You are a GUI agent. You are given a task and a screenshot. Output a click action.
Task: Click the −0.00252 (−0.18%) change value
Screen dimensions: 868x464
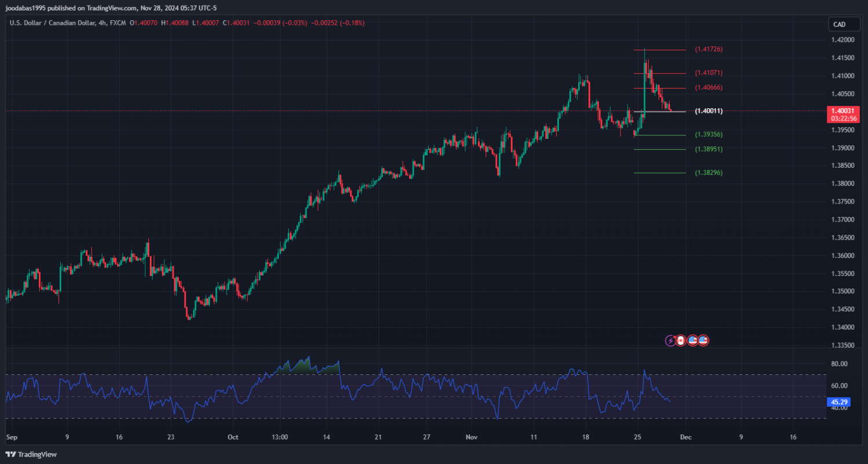338,23
